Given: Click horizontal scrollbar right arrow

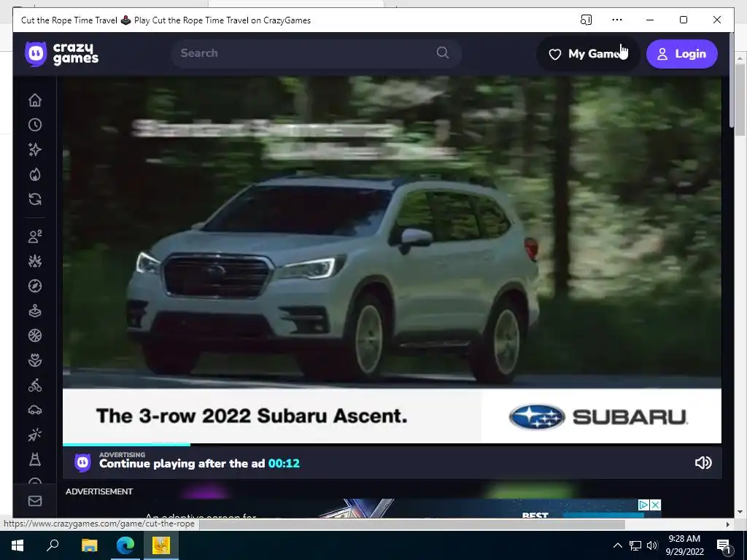Looking at the screenshot, I should [x=727, y=524].
